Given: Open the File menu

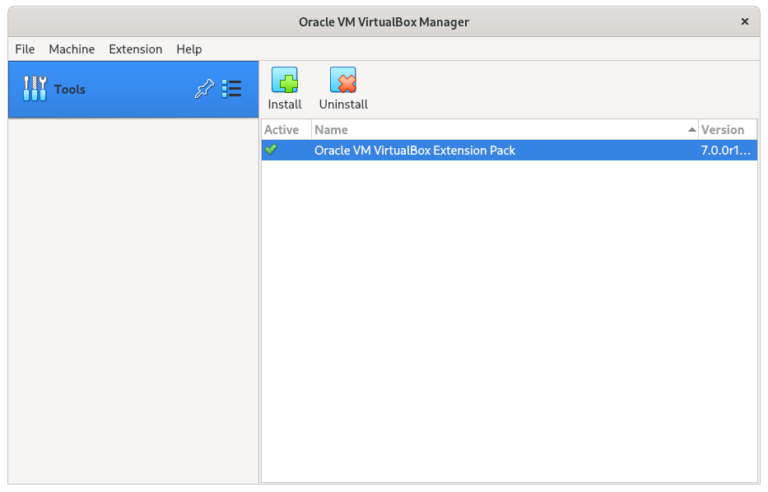Looking at the screenshot, I should (25, 49).
